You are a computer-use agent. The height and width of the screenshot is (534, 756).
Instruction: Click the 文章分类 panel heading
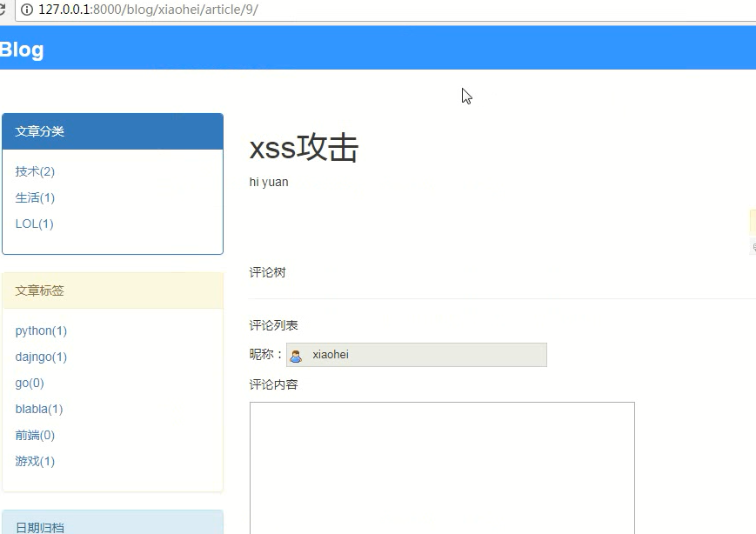113,131
